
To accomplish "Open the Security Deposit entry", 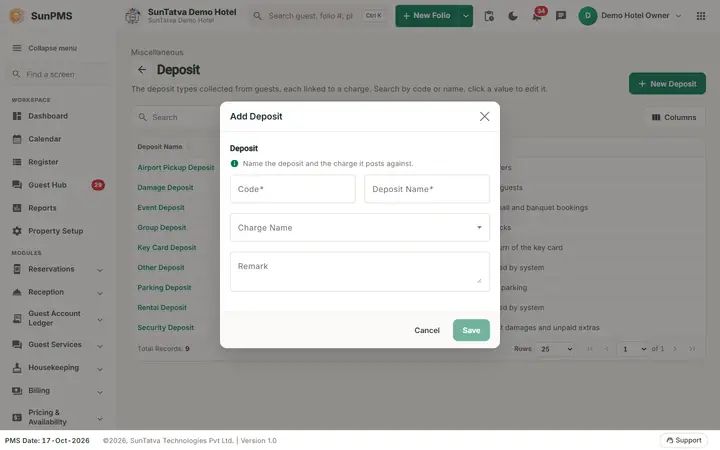I will tap(165, 327).
